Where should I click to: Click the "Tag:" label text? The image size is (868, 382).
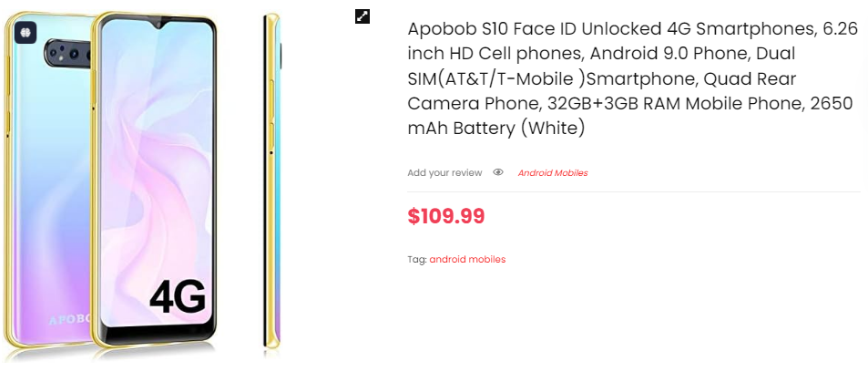point(417,259)
